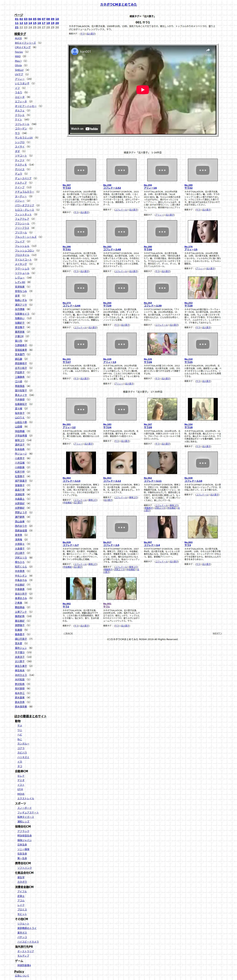Open video placeholder above No.210 サラ25

click(x=203, y=344)
